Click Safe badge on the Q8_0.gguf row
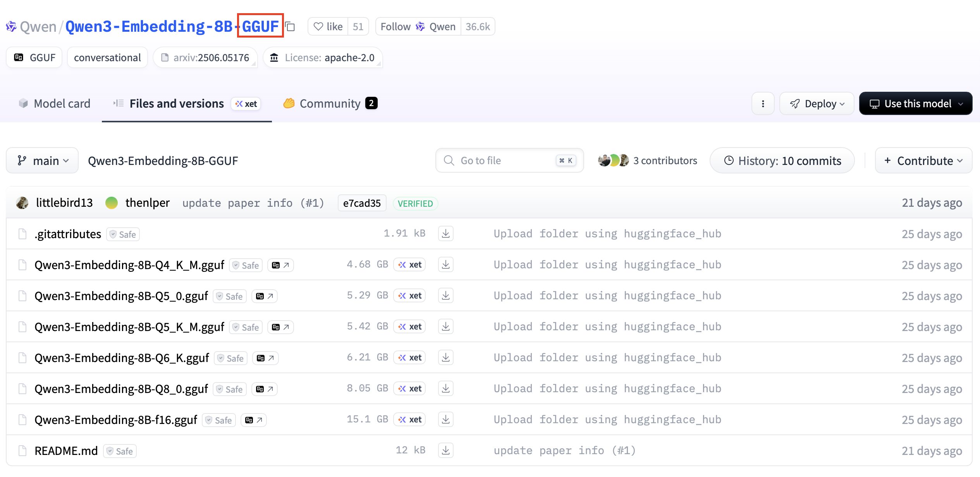The image size is (980, 477). pos(230,389)
